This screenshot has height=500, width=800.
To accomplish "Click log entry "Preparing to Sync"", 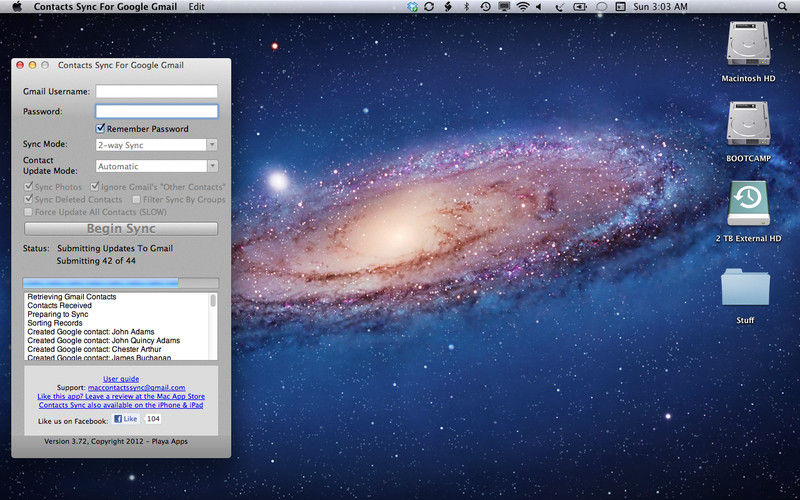I will [58, 314].
